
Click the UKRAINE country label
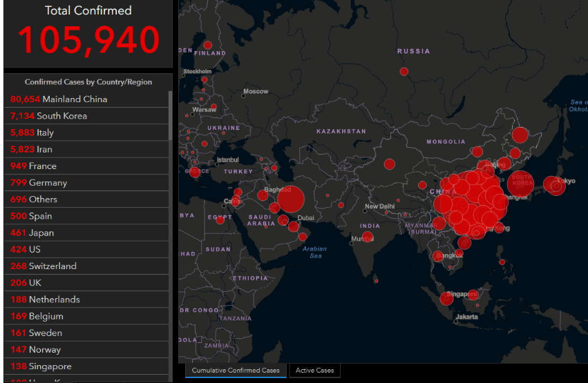click(x=223, y=128)
